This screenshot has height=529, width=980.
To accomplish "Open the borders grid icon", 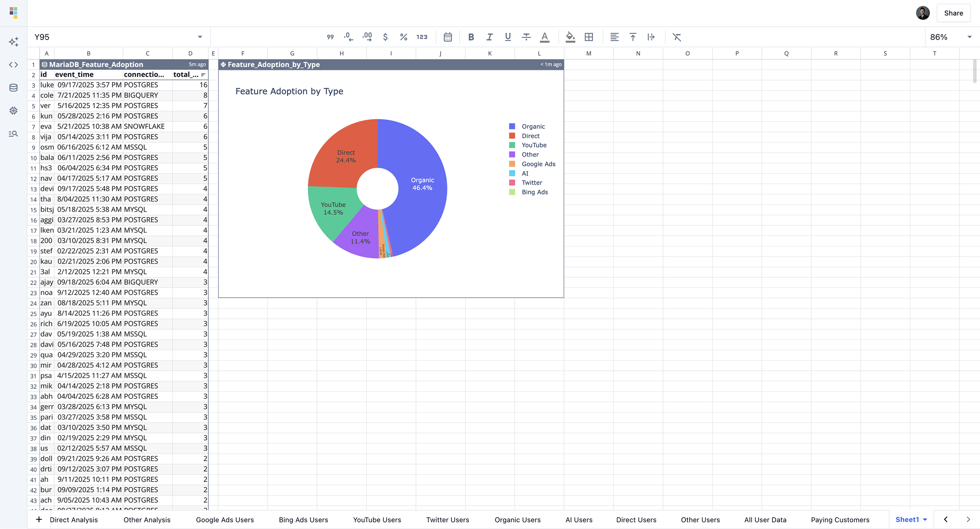I will (589, 37).
